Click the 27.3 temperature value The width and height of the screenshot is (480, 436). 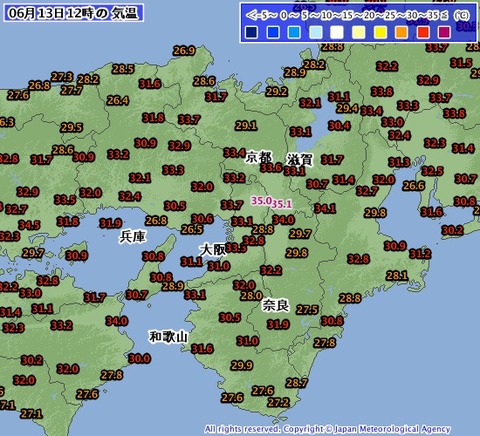pyautogui.click(x=62, y=77)
